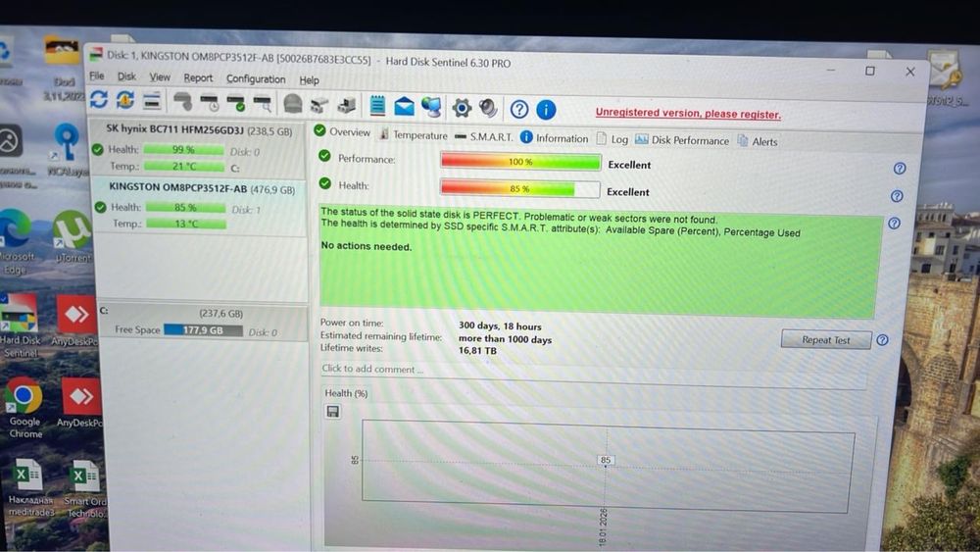Click the 21 °C temperature bar

pos(184,167)
